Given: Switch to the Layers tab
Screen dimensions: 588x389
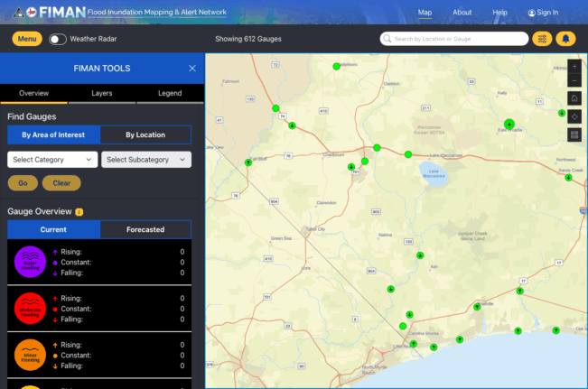Looking at the screenshot, I should pos(102,93).
